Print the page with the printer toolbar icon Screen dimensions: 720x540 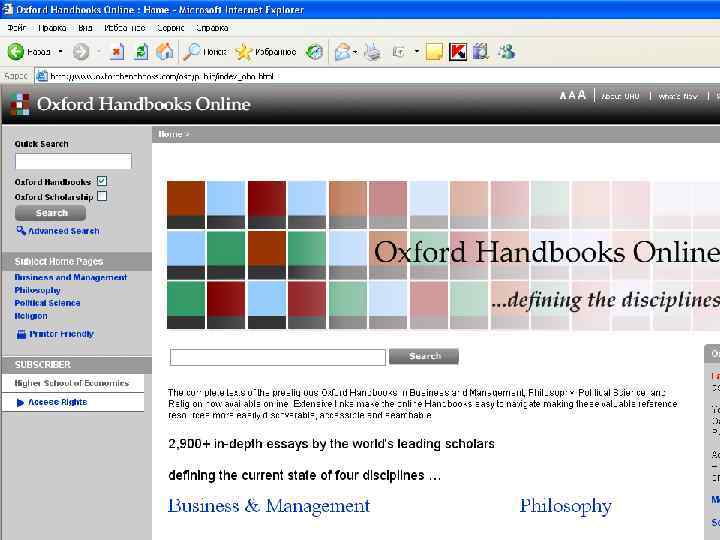372,52
